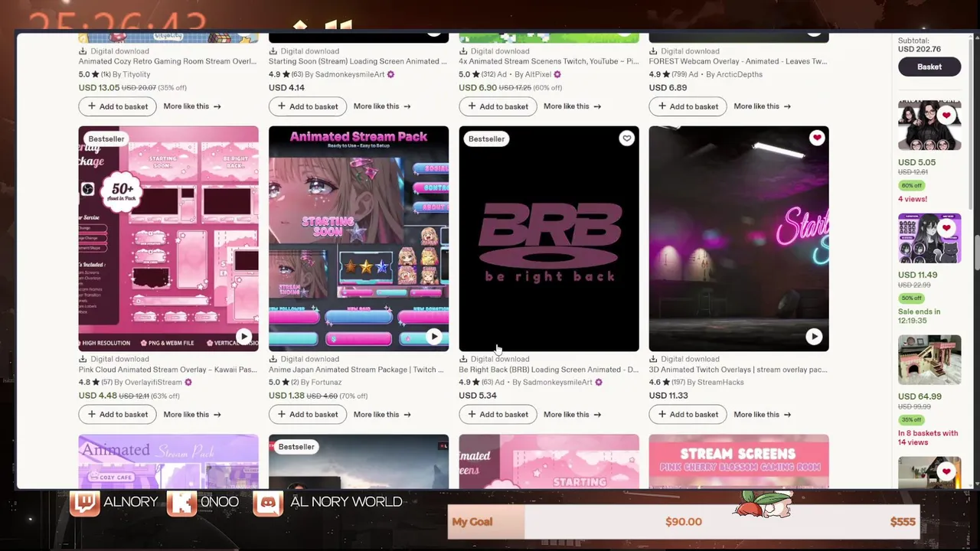980x551 pixels.
Task: See more like 3D Animated Twitch Overlays
Action: 763,414
